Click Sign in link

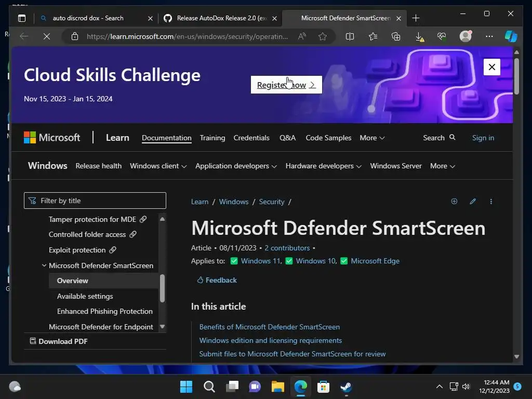click(x=483, y=138)
